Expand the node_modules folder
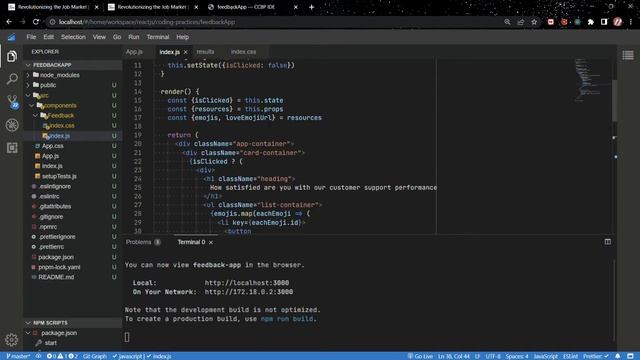The height and width of the screenshot is (360, 640). [28, 75]
